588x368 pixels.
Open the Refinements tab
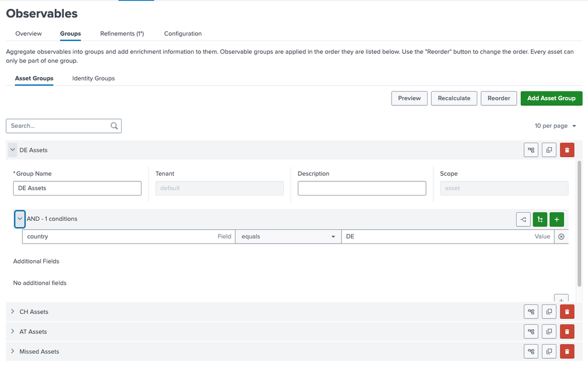tap(122, 34)
